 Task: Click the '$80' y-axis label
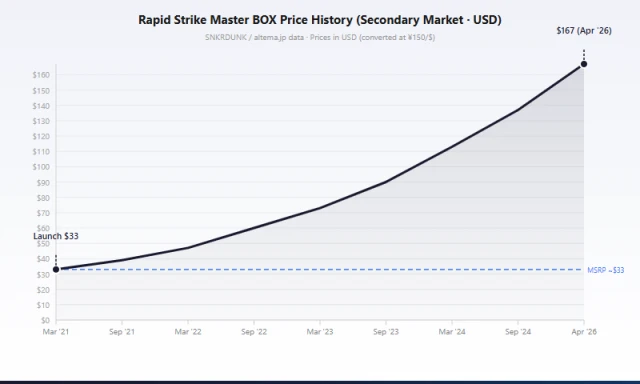[43, 198]
